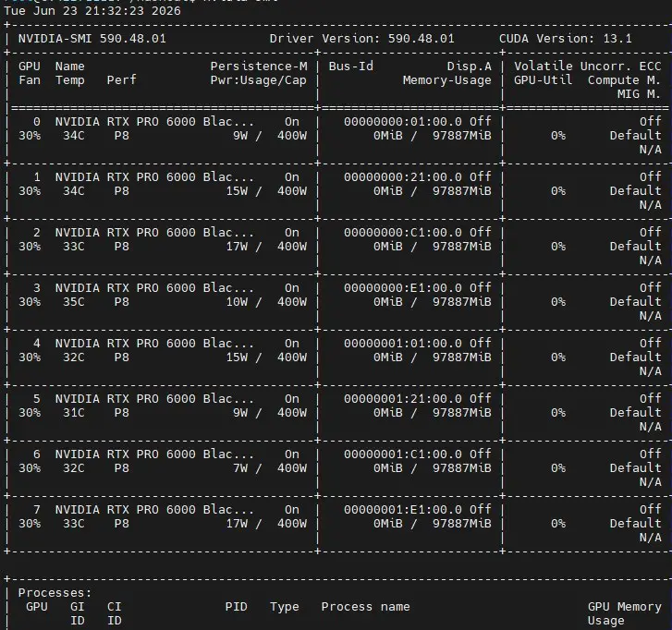Click '97887MiB' memory total for GPU 0

click(462, 136)
